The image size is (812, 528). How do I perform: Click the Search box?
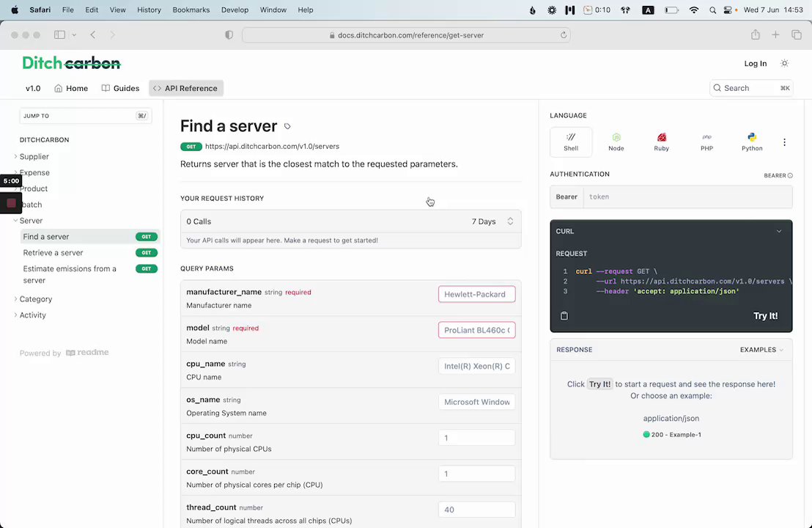(x=751, y=88)
